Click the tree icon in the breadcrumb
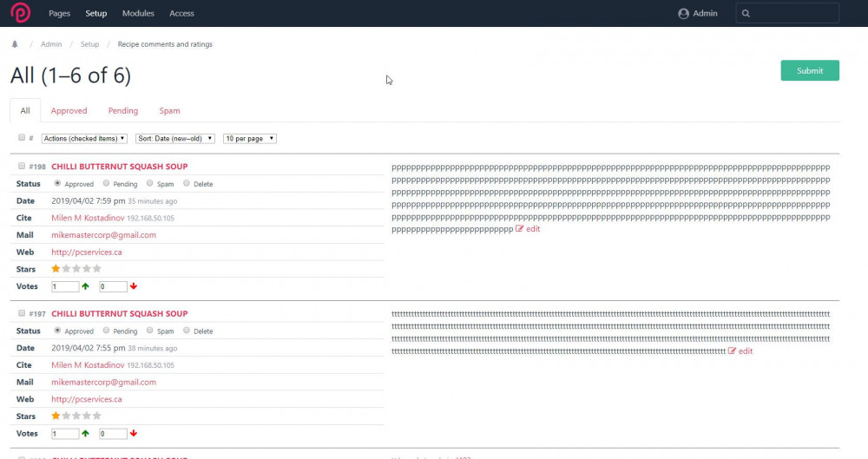Image resolution: width=868 pixels, height=459 pixels. [x=15, y=44]
